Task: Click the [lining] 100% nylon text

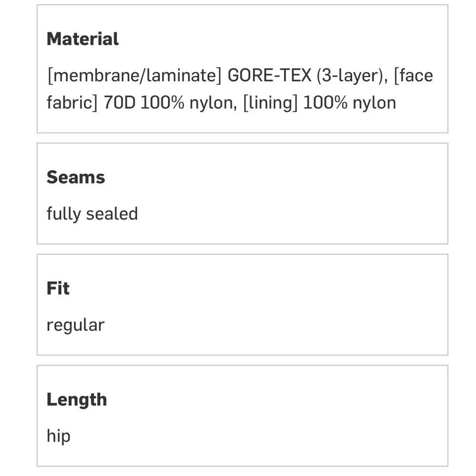Action: (320, 103)
